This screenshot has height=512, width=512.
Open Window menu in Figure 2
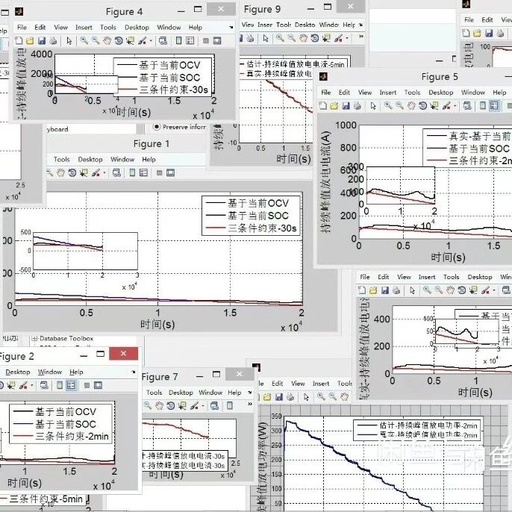(x=50, y=372)
